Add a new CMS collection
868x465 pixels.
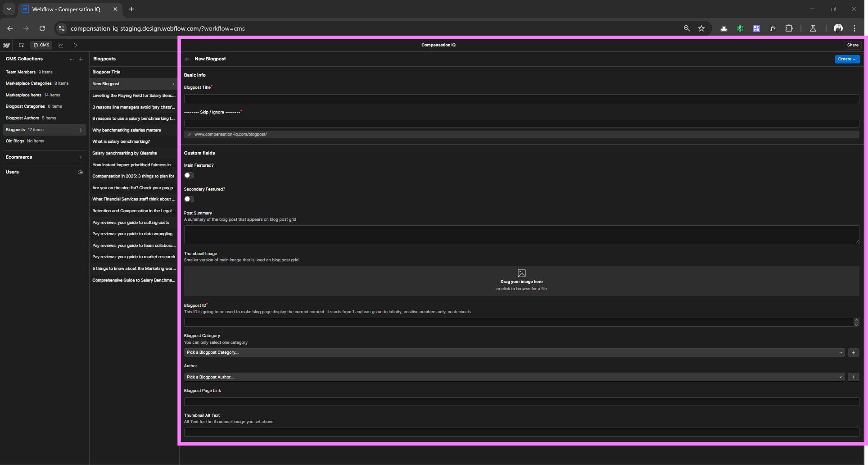[81, 59]
